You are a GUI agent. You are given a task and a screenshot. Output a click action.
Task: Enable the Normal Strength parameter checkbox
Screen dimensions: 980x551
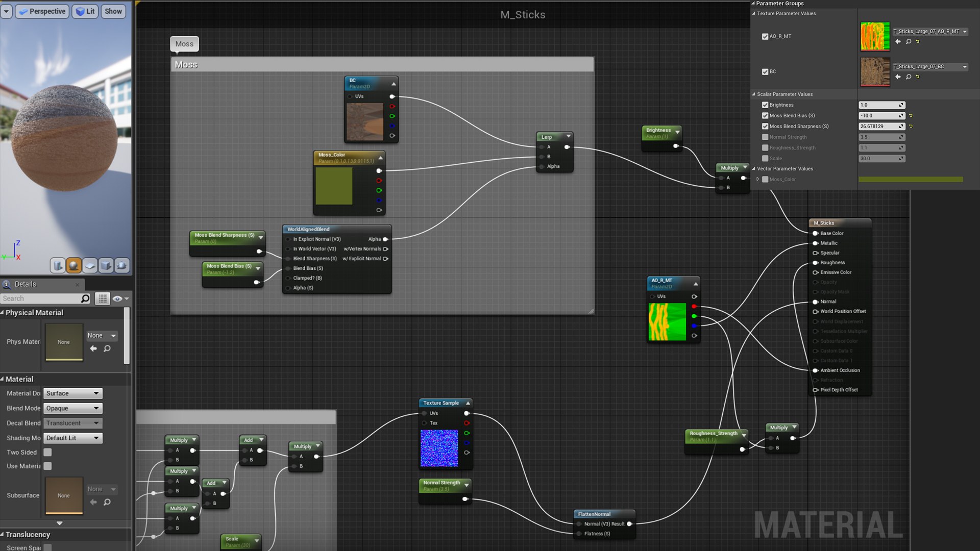765,137
